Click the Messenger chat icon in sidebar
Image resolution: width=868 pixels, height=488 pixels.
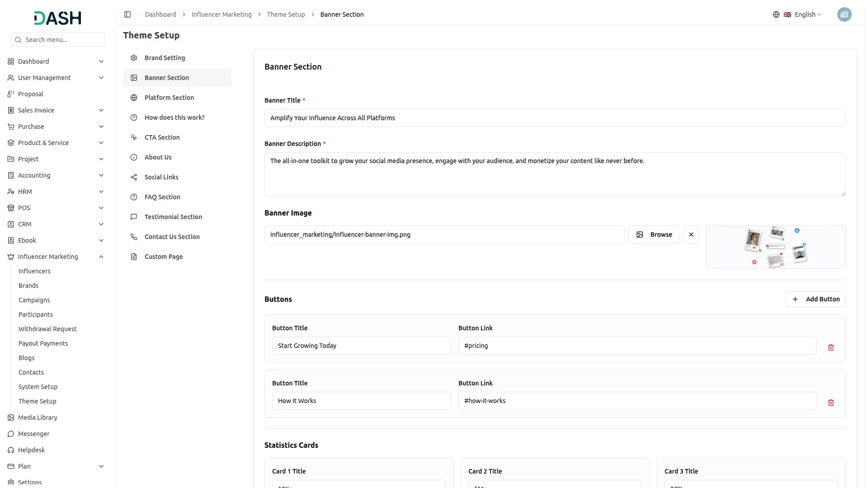coord(11,434)
